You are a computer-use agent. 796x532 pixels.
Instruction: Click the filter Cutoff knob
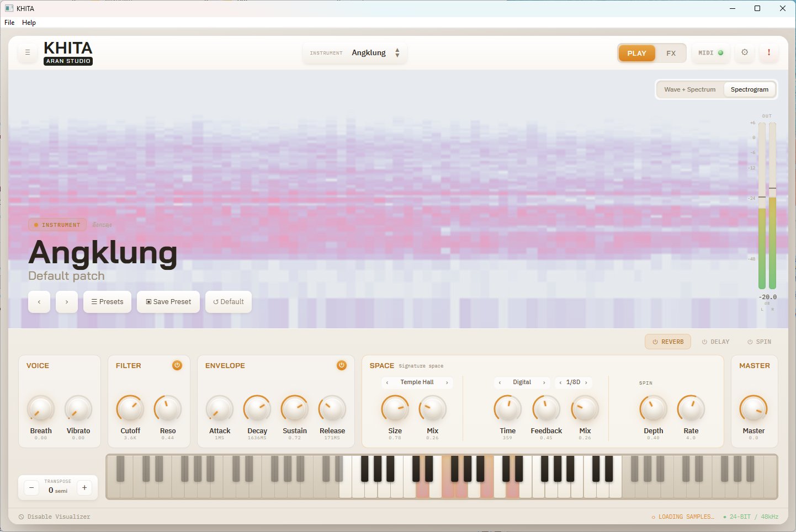(130, 409)
